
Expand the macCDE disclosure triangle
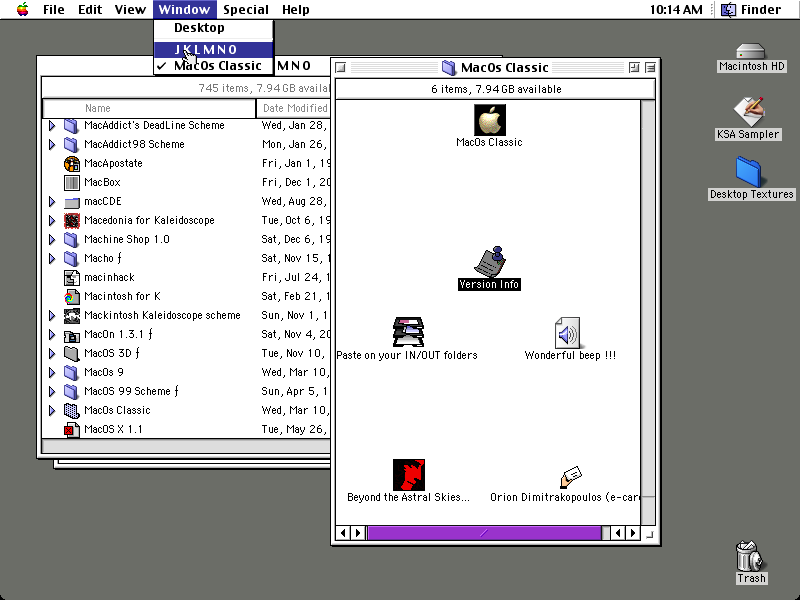[x=52, y=202]
